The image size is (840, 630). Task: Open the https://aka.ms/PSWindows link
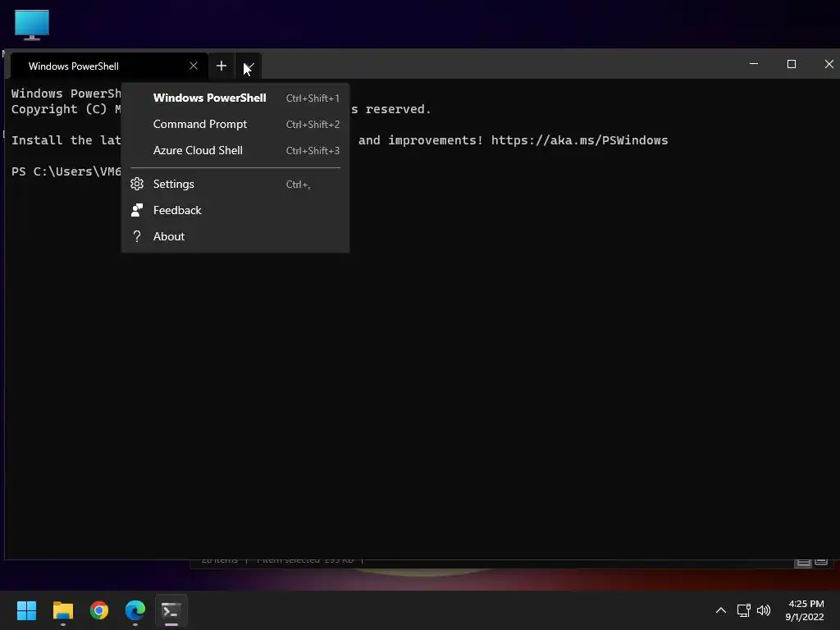(x=579, y=140)
